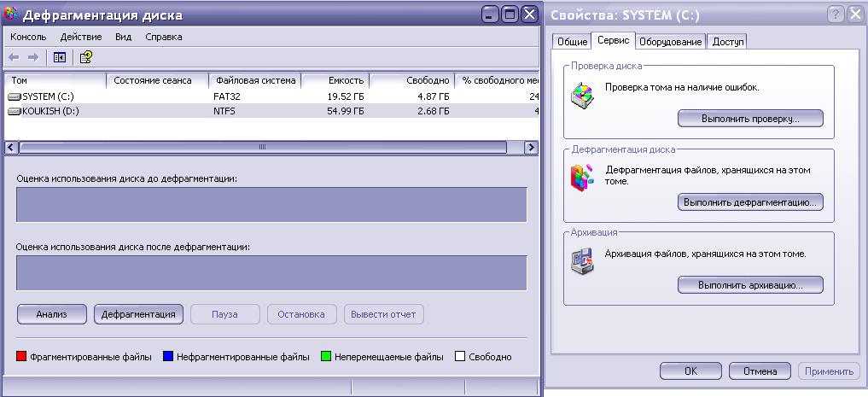868x397 pixels.
Task: Switch to the Общие tab
Action: click(572, 42)
